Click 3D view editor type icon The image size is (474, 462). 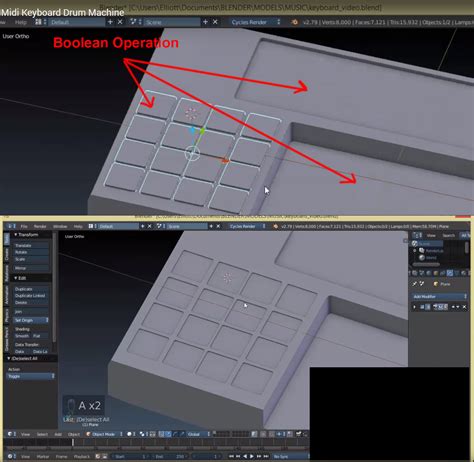[10, 434]
